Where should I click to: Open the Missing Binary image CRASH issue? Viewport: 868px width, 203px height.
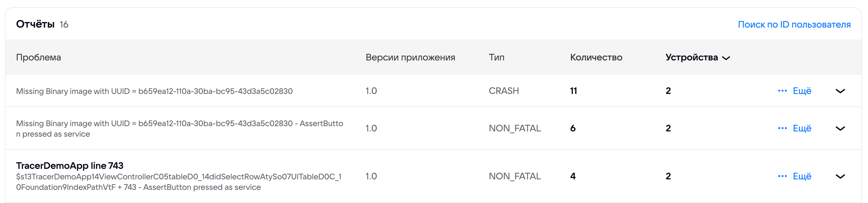(x=154, y=91)
